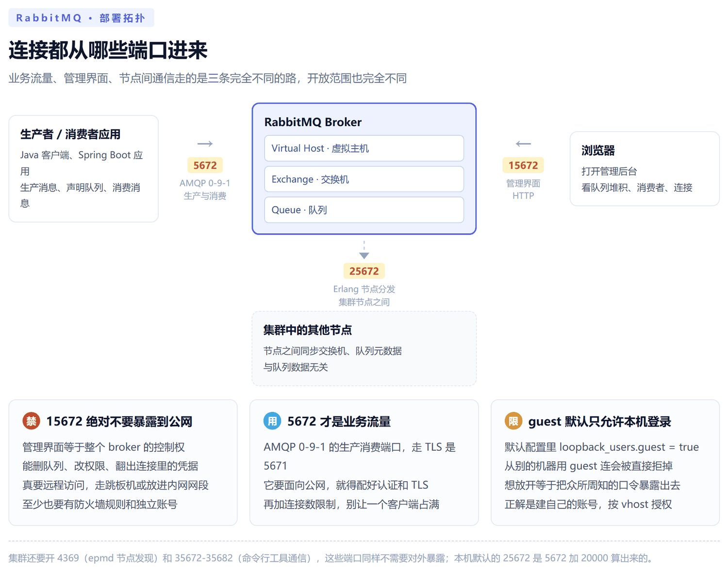Screen dimensions: 728x572
Task: Click the line 再加连接数限制，别让一个客户端占满
Action: pyautogui.click(x=351, y=505)
